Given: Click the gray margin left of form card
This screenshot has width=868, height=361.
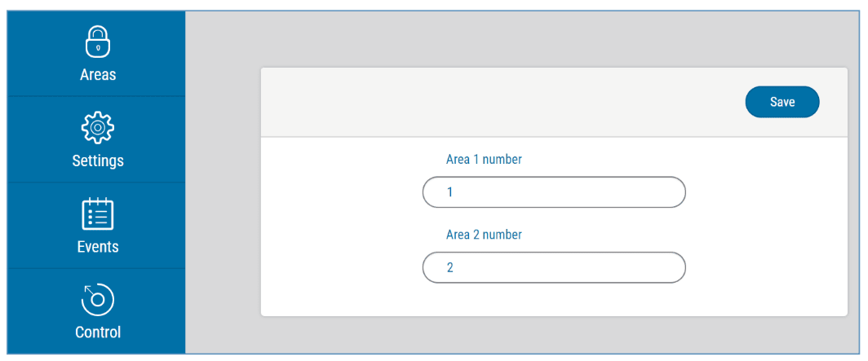Looking at the screenshot, I should pos(223,196).
